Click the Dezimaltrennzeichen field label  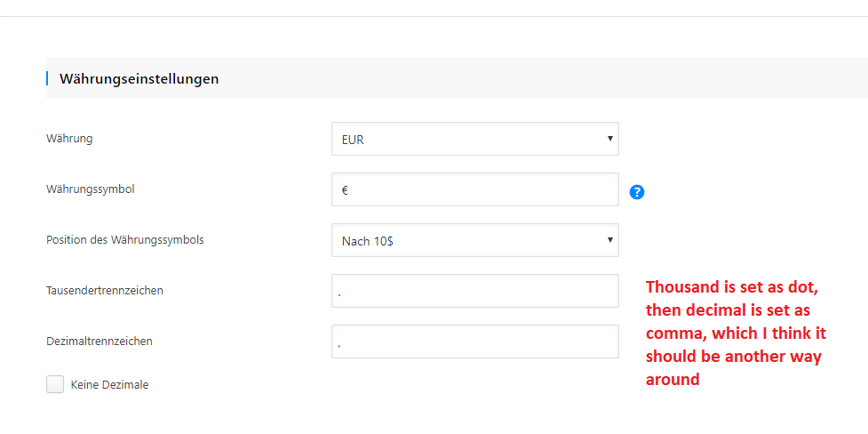pyautogui.click(x=100, y=342)
